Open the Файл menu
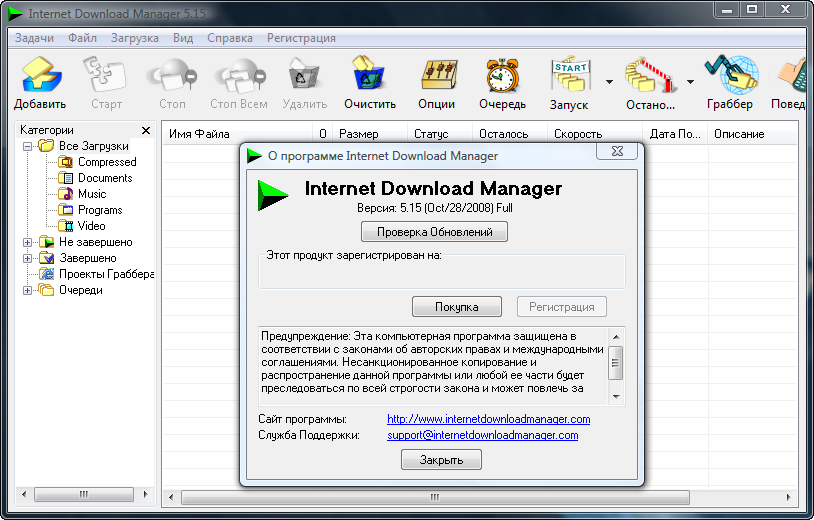The width and height of the screenshot is (814, 520). pyautogui.click(x=83, y=38)
